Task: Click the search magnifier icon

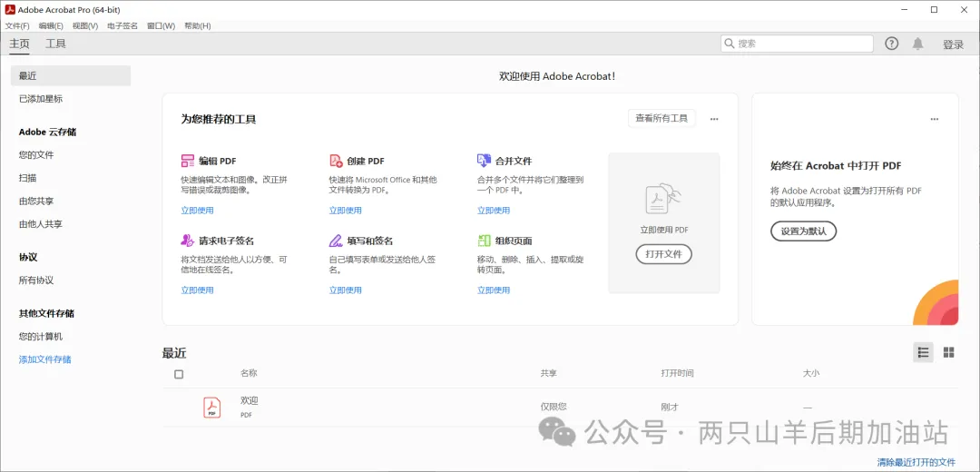Action: [x=730, y=44]
